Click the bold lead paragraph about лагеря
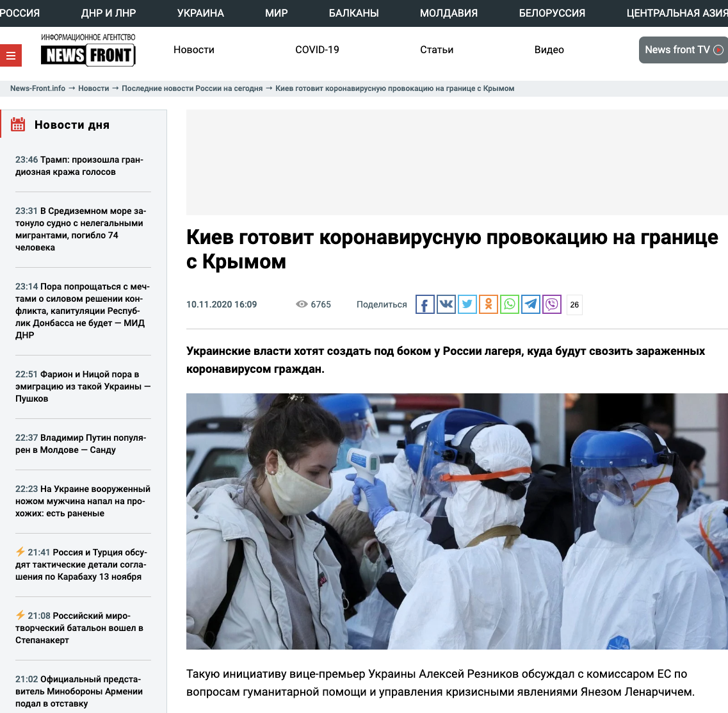The height and width of the screenshot is (713, 728). pos(446,360)
